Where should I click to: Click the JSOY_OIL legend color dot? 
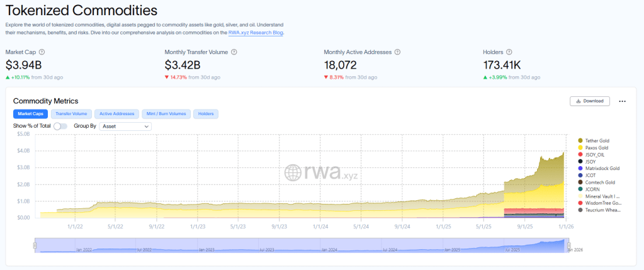(x=580, y=154)
